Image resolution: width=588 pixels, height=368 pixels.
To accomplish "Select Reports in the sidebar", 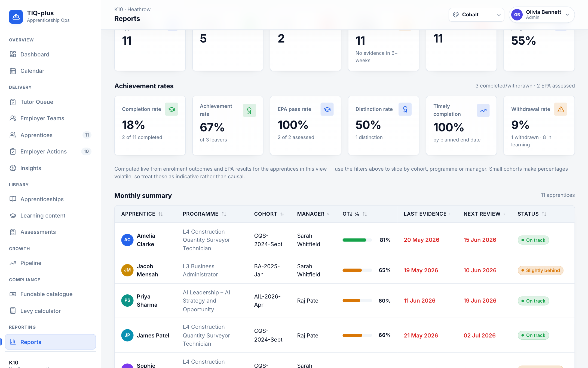I will tap(50, 342).
